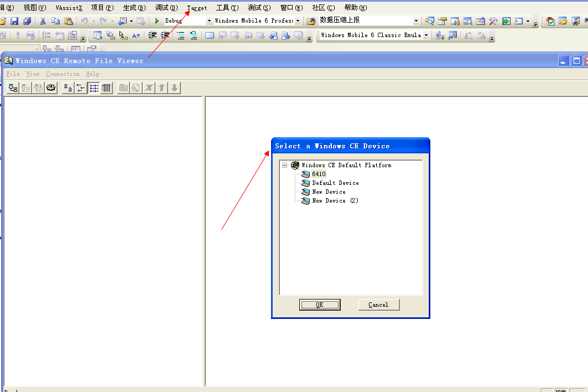
Task: Select the New Device (2) entry
Action: click(335, 200)
